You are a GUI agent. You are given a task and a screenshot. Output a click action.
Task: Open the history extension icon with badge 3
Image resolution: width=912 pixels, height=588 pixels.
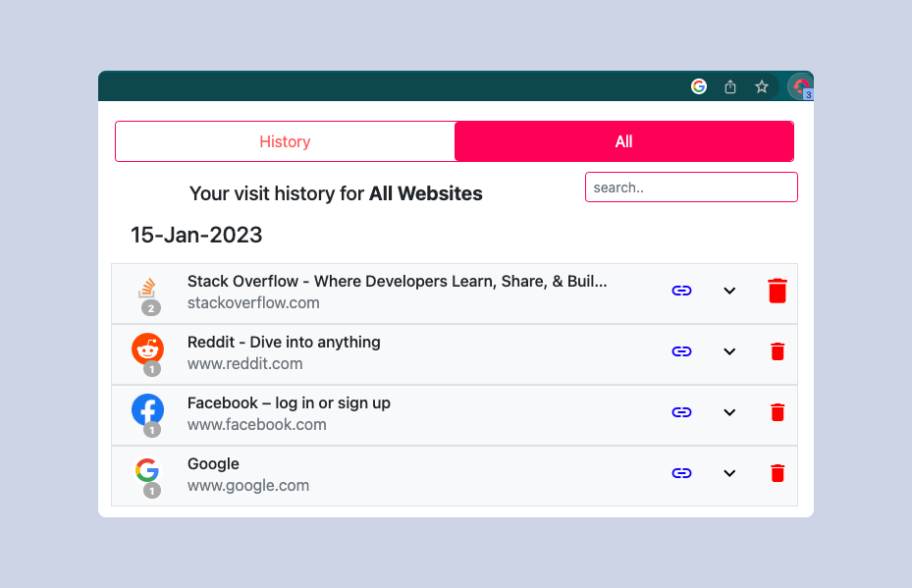800,86
